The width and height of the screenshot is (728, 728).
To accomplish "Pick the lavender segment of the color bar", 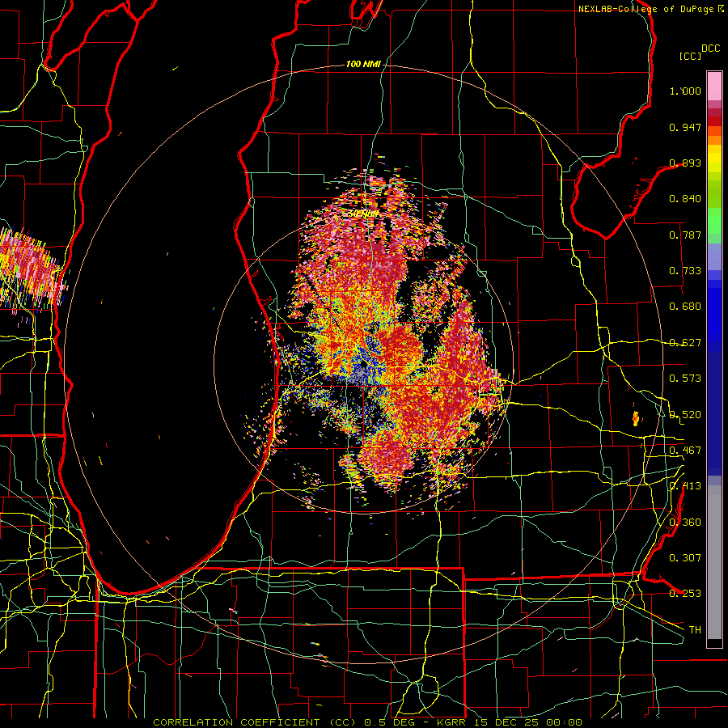I will (x=714, y=257).
